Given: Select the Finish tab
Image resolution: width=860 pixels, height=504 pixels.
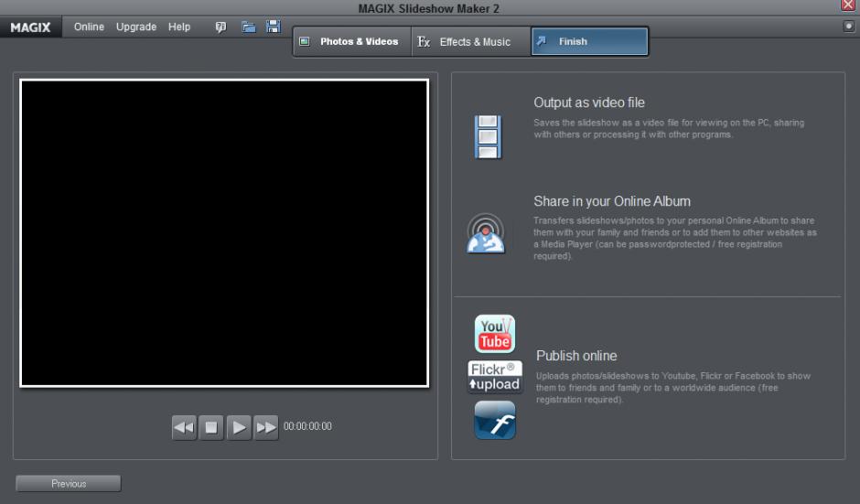Looking at the screenshot, I should point(589,42).
